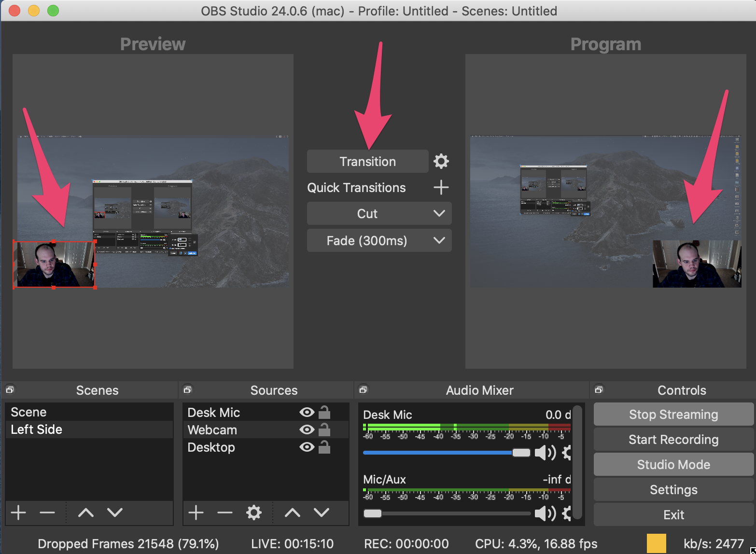Toggle lock on Desk Mic source
756x554 pixels.
coord(324,412)
